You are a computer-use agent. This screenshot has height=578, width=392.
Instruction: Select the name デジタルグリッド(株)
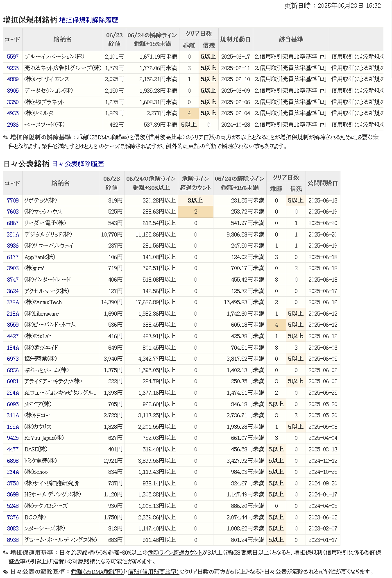pos(48,234)
